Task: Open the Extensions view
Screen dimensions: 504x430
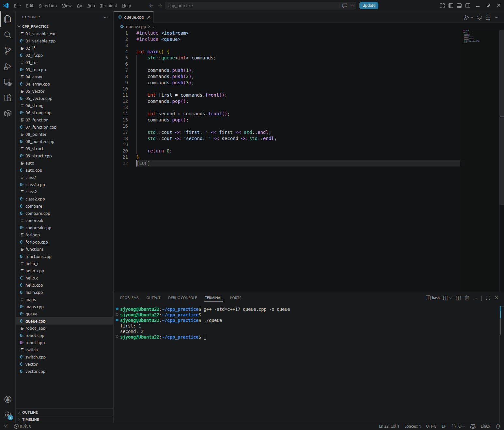Action: click(8, 98)
